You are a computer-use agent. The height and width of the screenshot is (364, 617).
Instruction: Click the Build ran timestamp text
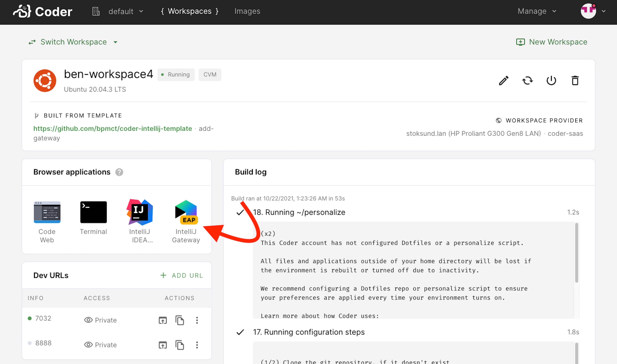288,198
